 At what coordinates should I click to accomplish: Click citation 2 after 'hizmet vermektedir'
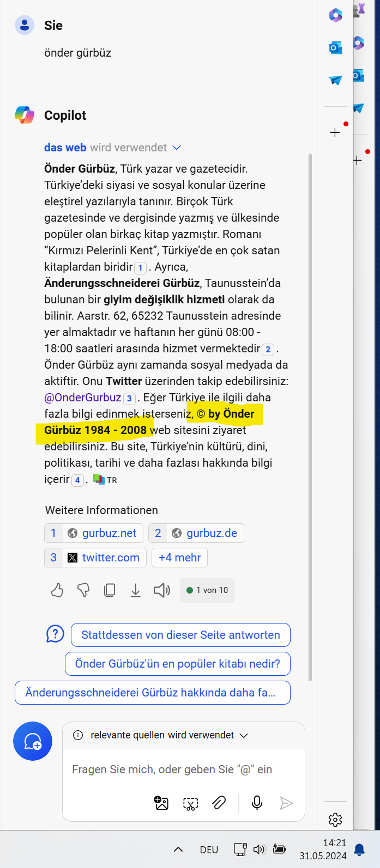click(x=268, y=349)
